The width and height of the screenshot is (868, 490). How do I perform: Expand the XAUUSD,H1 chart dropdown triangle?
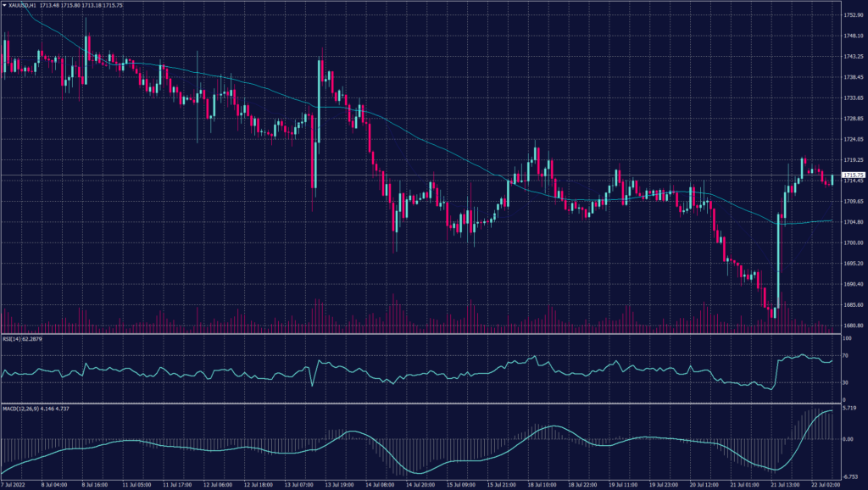5,3
